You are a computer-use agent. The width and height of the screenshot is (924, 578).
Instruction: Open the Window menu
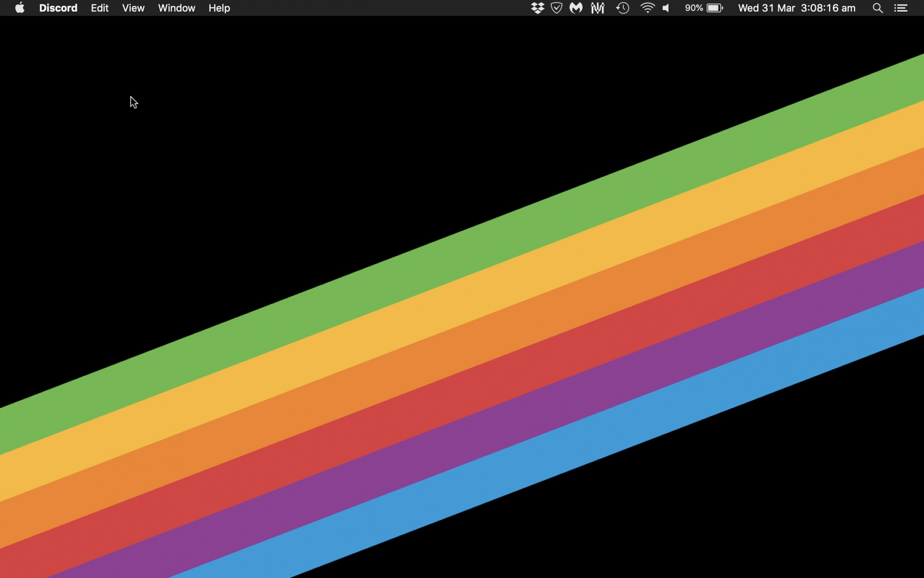click(x=176, y=8)
